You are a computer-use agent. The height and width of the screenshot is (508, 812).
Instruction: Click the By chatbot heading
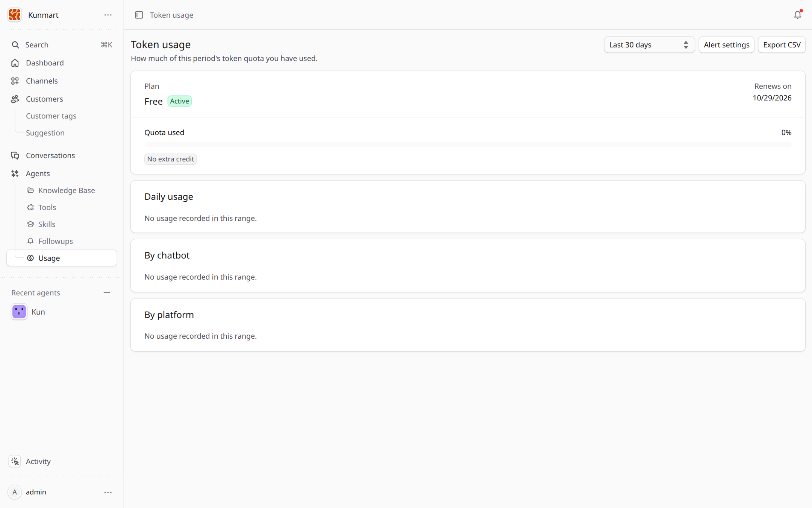(x=167, y=256)
